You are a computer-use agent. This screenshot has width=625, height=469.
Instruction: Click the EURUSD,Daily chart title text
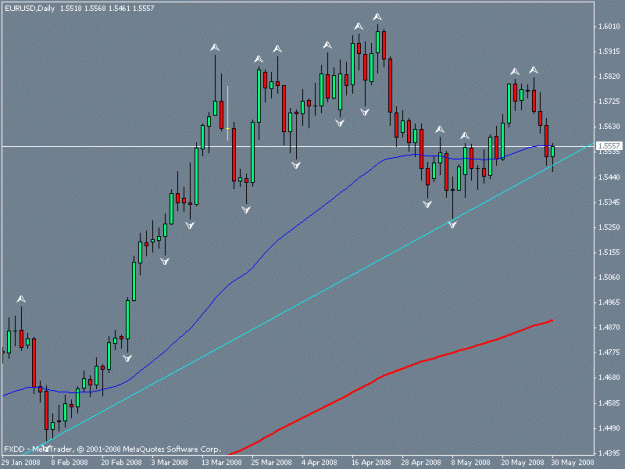pyautogui.click(x=29, y=8)
